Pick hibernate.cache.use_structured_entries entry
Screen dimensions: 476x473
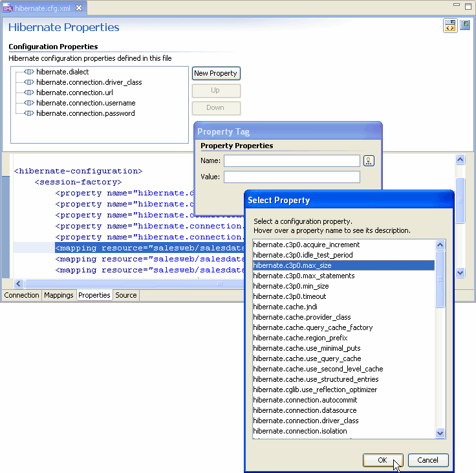[343, 379]
